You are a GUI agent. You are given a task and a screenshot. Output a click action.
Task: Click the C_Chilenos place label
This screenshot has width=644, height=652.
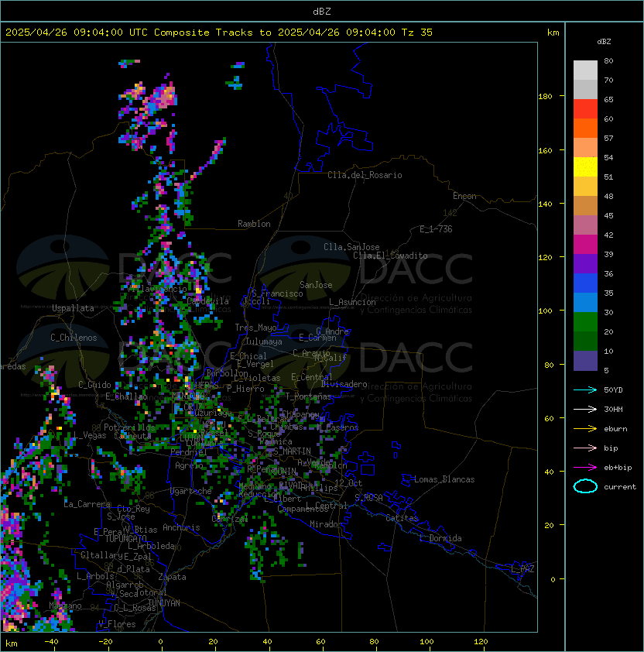(x=74, y=338)
